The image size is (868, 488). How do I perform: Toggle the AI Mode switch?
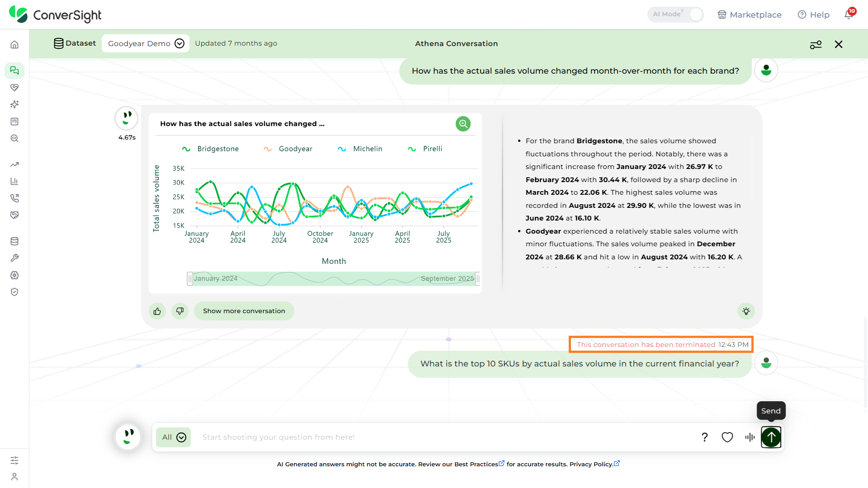[x=676, y=14]
